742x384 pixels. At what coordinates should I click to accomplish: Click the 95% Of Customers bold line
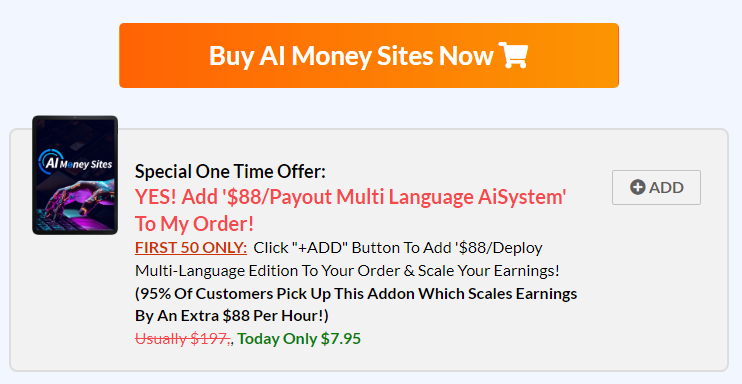tap(356, 294)
